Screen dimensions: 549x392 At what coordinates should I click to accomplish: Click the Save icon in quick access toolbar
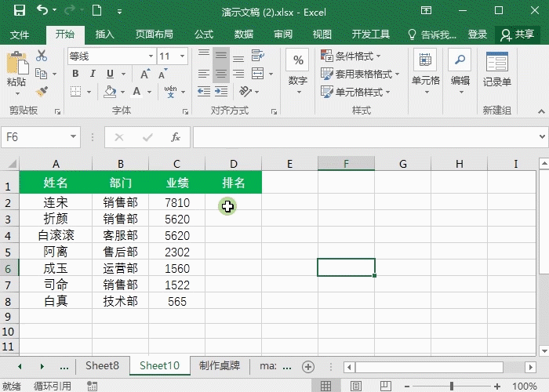[20, 10]
